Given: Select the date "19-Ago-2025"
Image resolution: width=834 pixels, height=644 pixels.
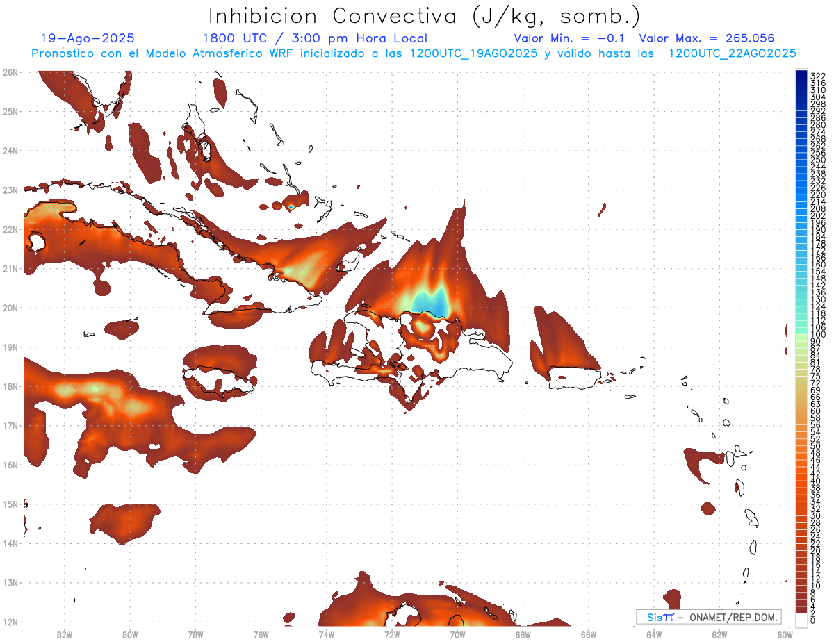Looking at the screenshot, I should [x=88, y=38].
